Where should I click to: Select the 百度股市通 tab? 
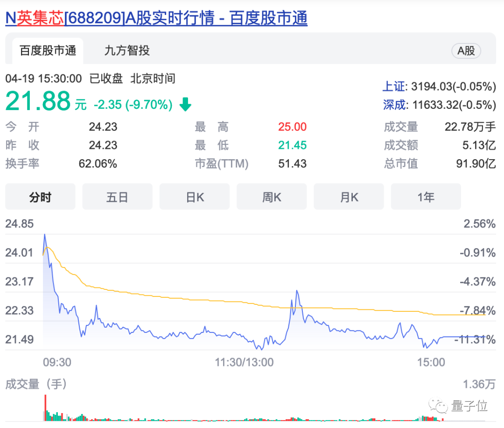coord(48,51)
